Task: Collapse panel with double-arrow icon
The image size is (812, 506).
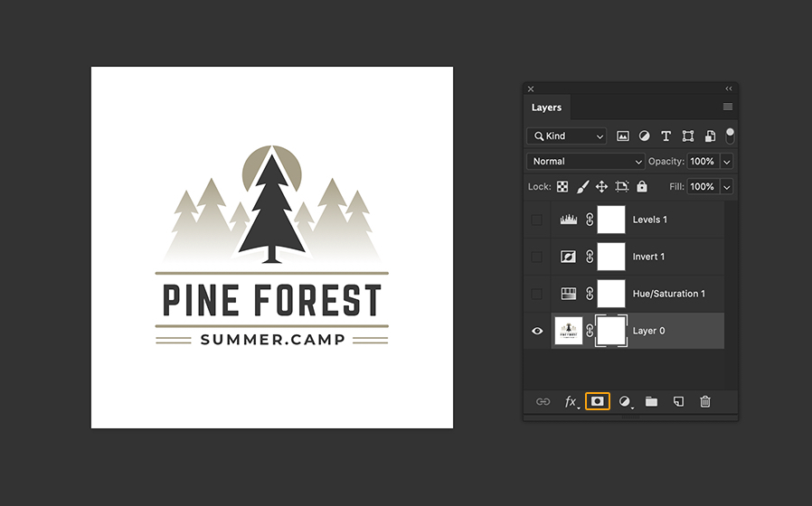Action: [729, 89]
